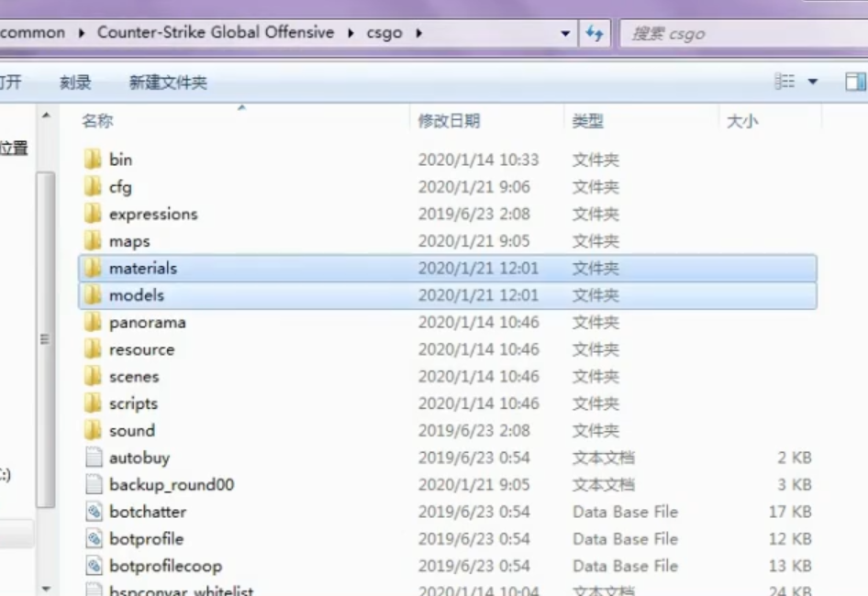Viewport: 868px width, 596px height.
Task: Click the bin date 2020/1/14 10:33
Action: coord(478,160)
